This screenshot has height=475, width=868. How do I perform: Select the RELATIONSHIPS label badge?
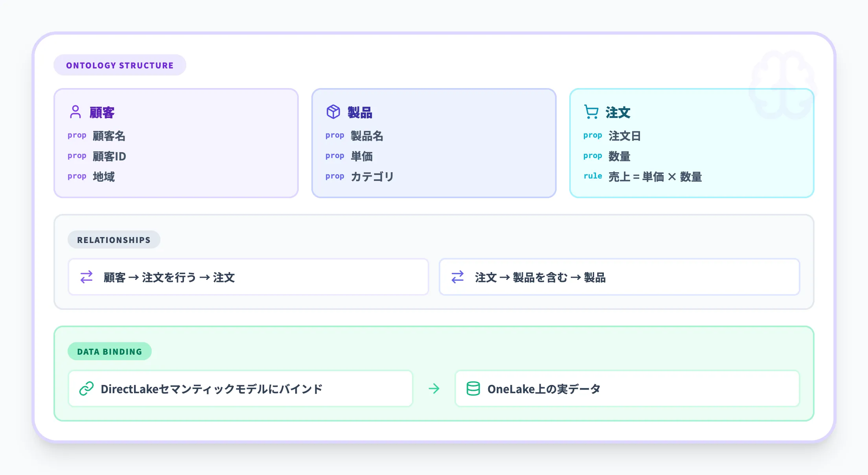point(114,240)
